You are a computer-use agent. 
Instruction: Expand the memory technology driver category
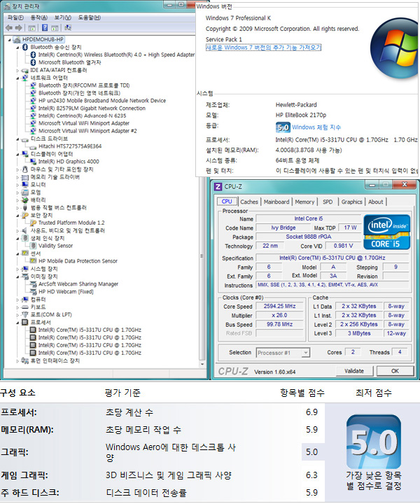[x=17, y=177]
